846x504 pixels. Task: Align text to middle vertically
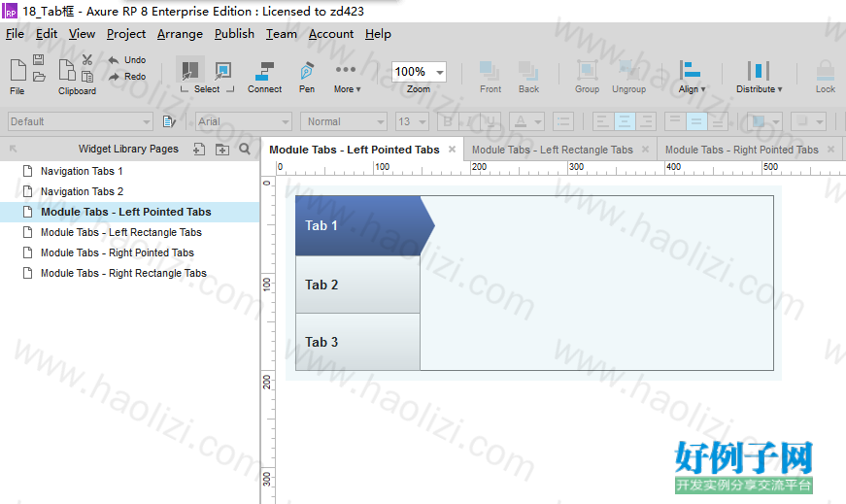point(696,121)
